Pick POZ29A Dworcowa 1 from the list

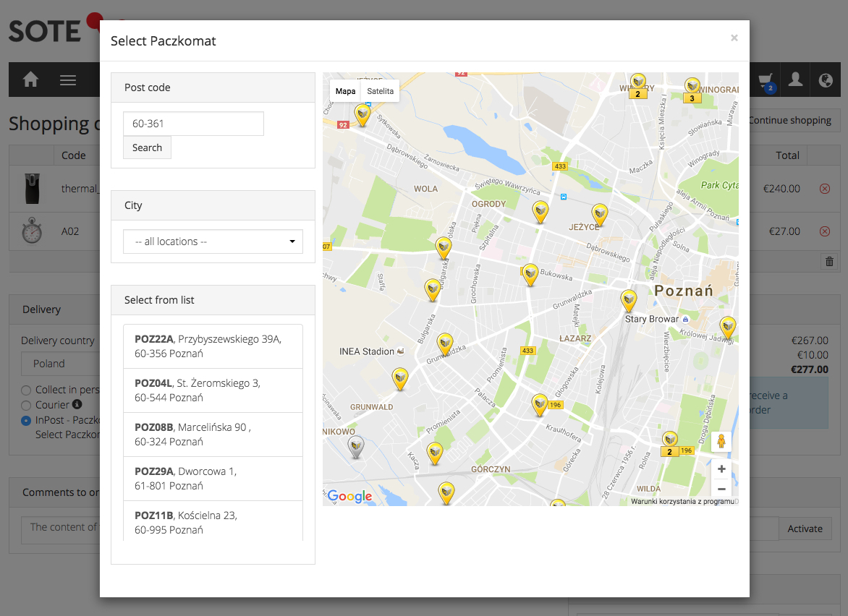(213, 479)
